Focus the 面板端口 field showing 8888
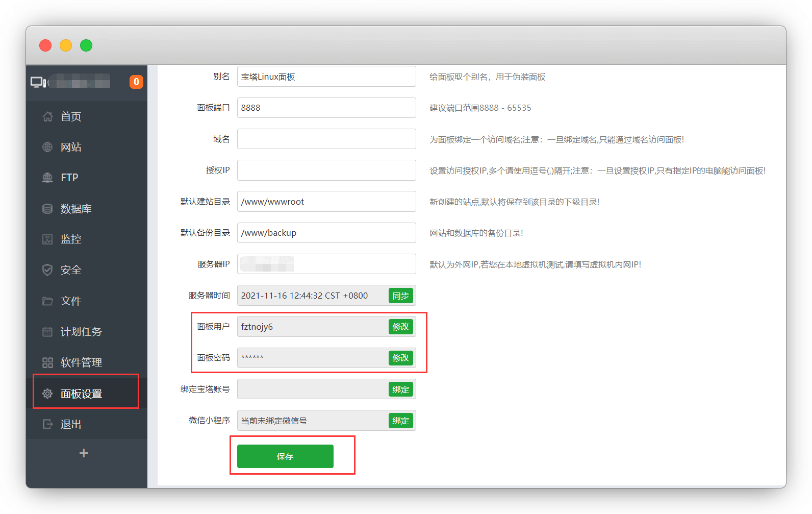 click(326, 108)
